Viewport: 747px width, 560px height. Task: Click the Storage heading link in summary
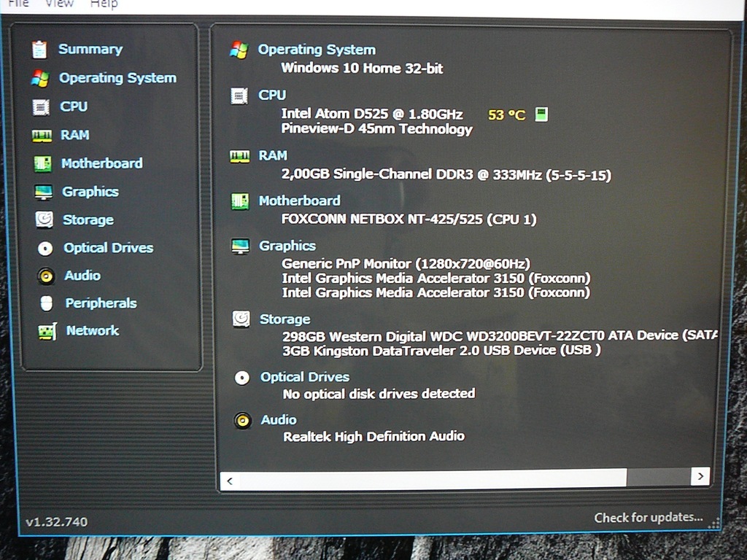285,319
